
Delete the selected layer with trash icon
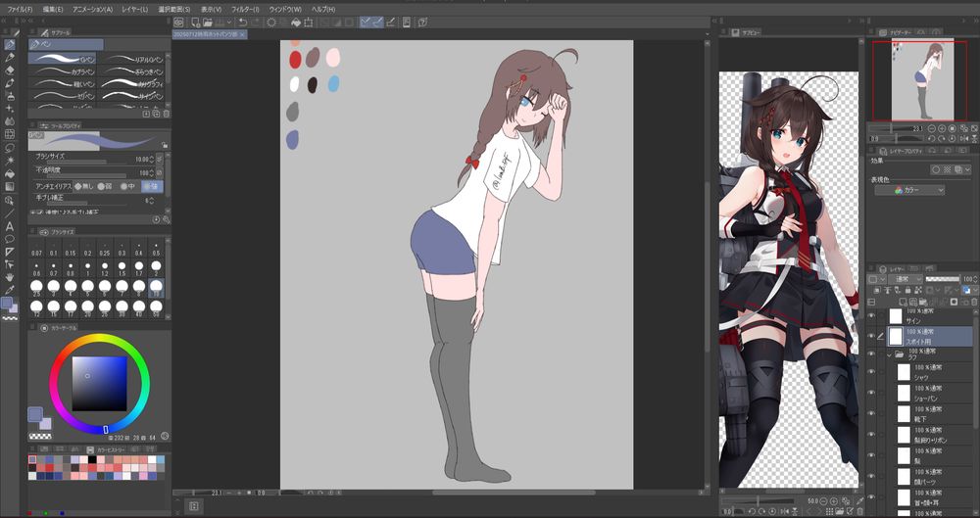tap(972, 302)
